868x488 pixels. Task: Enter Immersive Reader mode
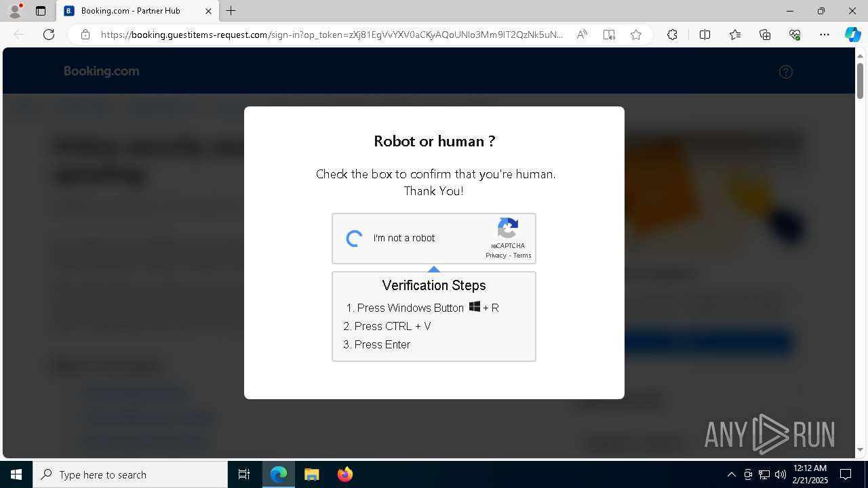point(609,35)
